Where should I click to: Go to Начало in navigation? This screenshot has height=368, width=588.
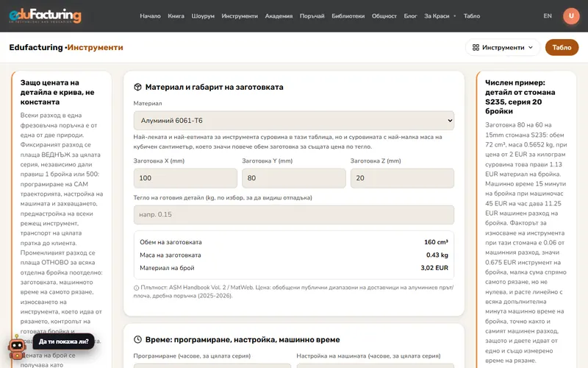click(150, 15)
